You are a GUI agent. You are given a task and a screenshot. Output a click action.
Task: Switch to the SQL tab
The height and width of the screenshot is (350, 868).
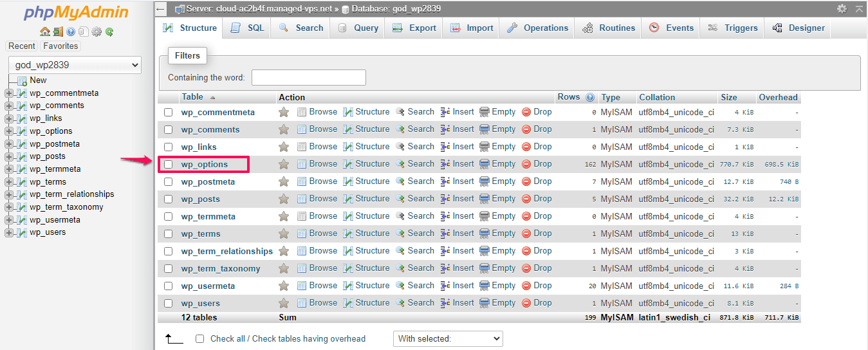248,28
